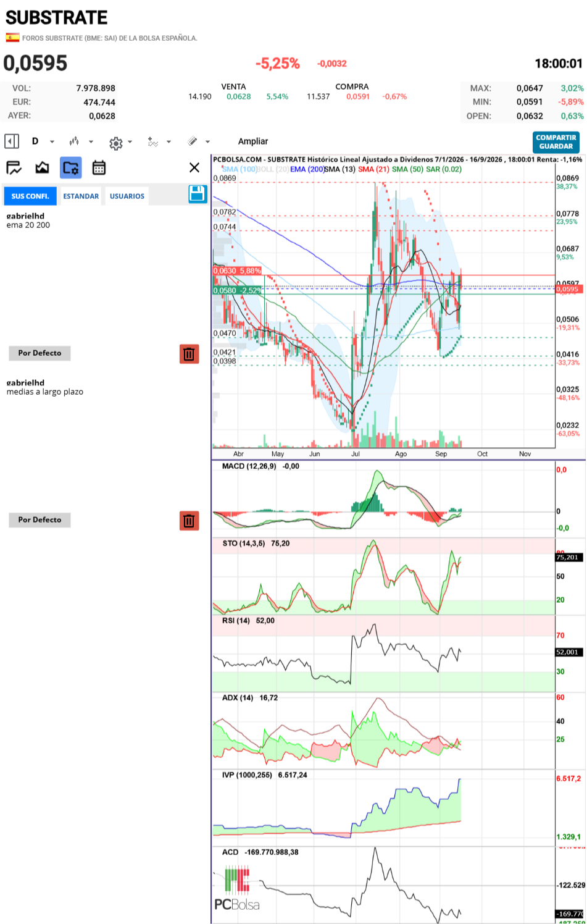This screenshot has height=924, width=587.
Task: Click the EMA (200) legend label
Action: point(307,169)
